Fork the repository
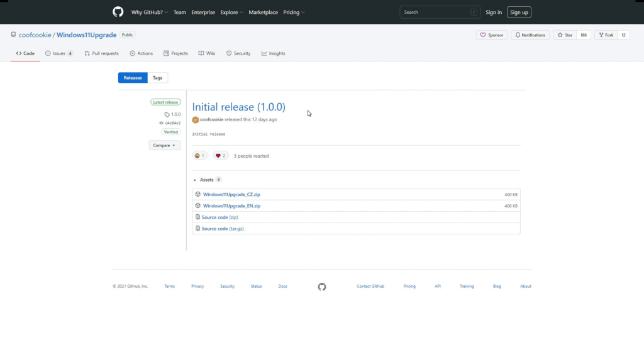 click(x=606, y=35)
